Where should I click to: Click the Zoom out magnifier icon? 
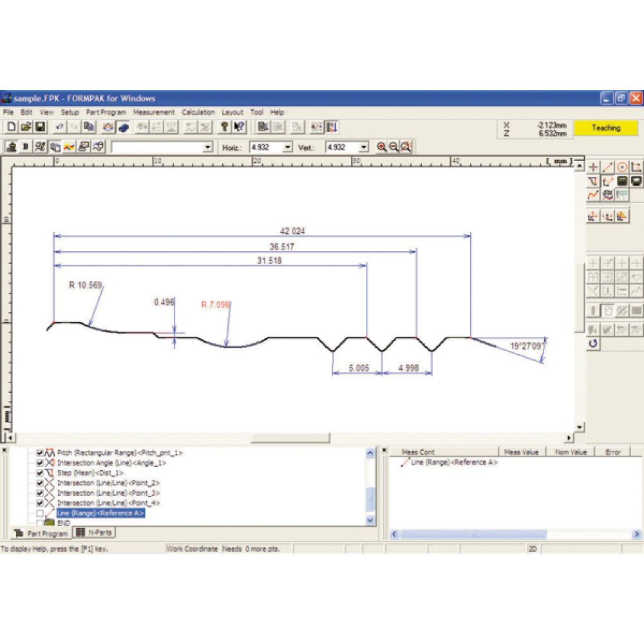pyautogui.click(x=393, y=147)
